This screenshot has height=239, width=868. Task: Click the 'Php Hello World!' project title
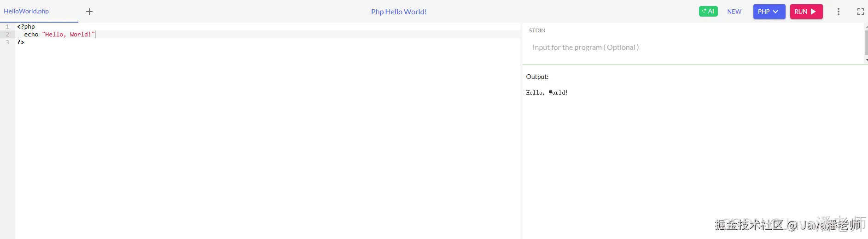point(399,12)
